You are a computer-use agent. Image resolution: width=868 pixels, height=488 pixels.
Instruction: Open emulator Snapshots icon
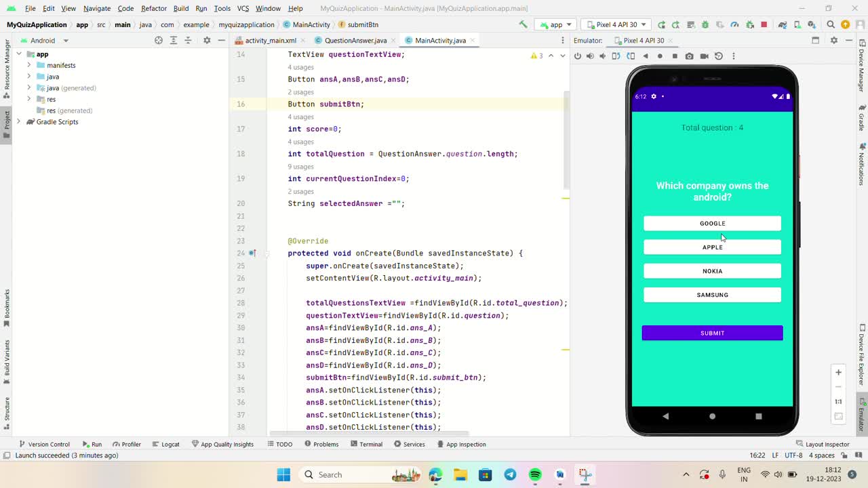point(719,56)
